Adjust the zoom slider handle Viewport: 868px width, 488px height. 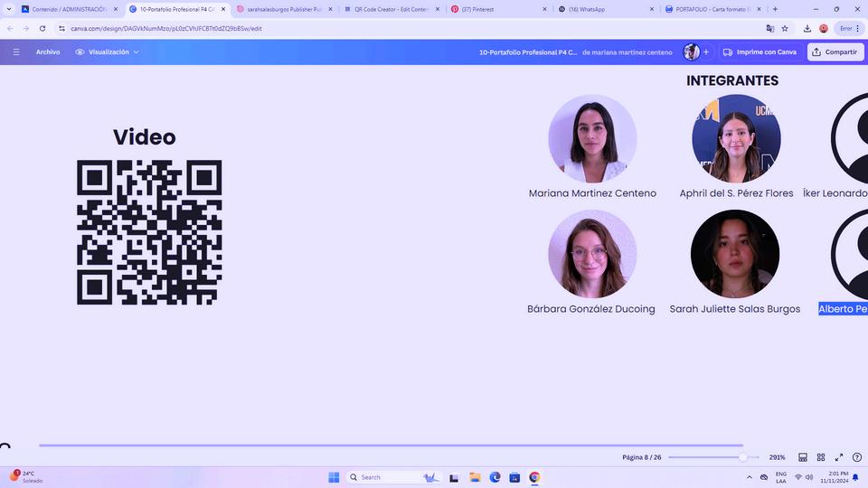743,457
